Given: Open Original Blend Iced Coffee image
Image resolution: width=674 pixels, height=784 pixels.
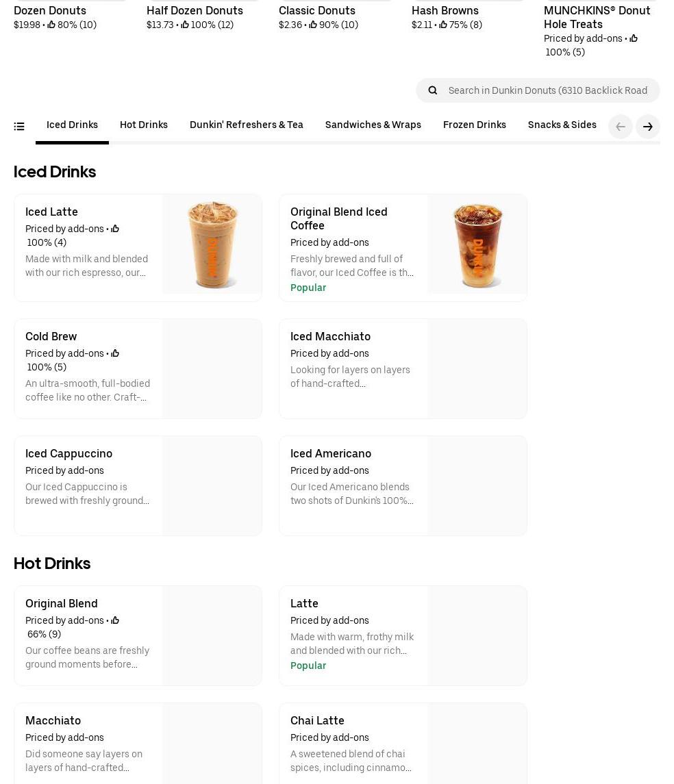Looking at the screenshot, I should click(x=477, y=244).
